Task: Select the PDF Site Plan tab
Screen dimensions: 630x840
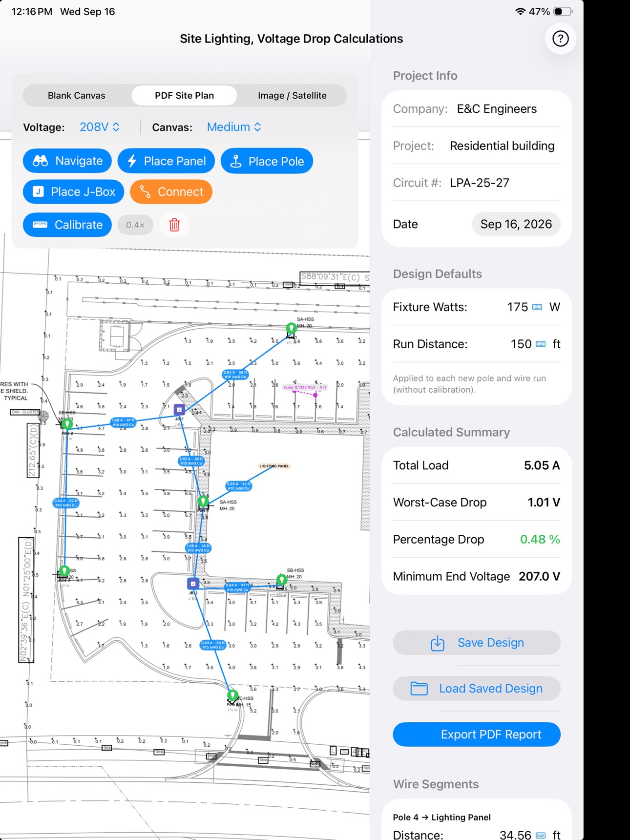Action: coord(184,96)
